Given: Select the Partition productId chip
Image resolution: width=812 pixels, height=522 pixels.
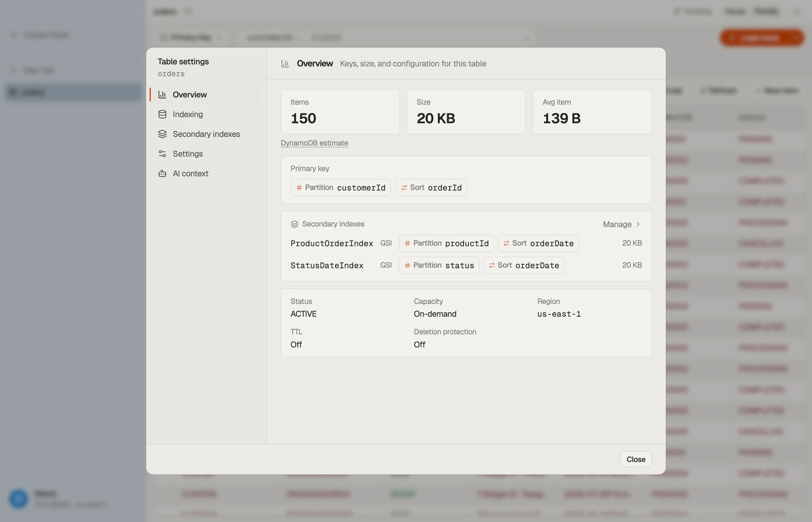Looking at the screenshot, I should click(x=446, y=243).
